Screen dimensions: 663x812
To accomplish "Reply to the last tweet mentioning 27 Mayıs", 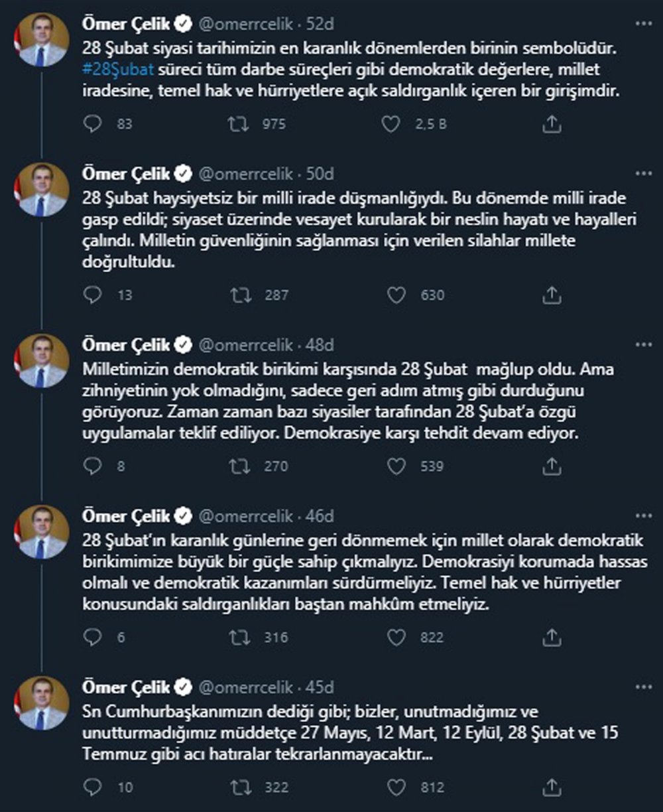I will (x=92, y=788).
